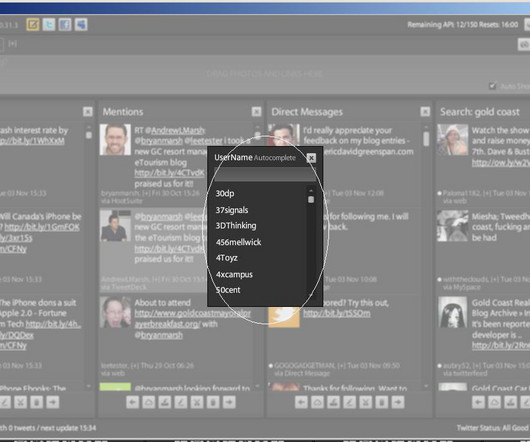Click the 'Twitter Status: All Good' text
530x442 pixels.
[492, 428]
